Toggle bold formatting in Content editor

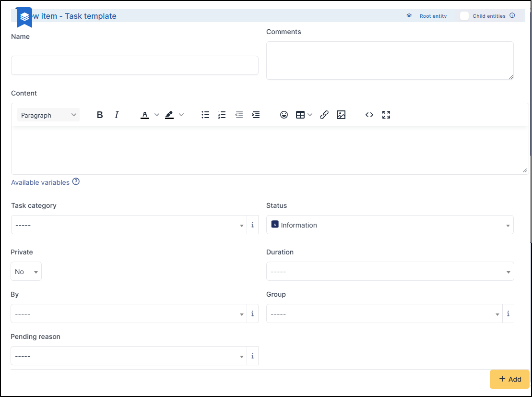click(x=100, y=115)
